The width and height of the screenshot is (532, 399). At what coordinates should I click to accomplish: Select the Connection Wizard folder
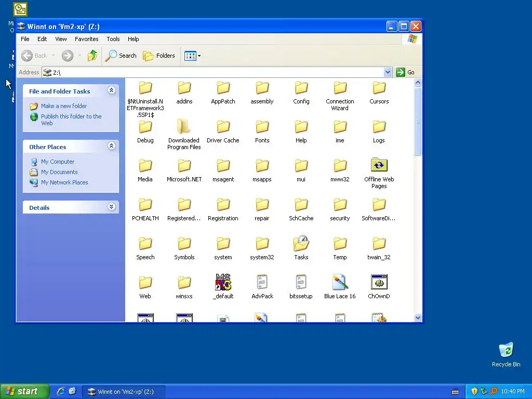(x=340, y=88)
